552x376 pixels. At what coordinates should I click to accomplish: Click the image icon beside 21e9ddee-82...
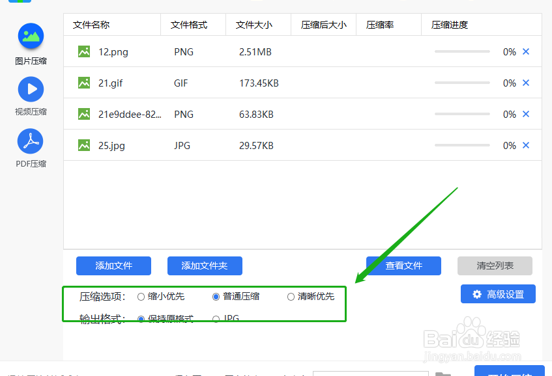coord(84,114)
